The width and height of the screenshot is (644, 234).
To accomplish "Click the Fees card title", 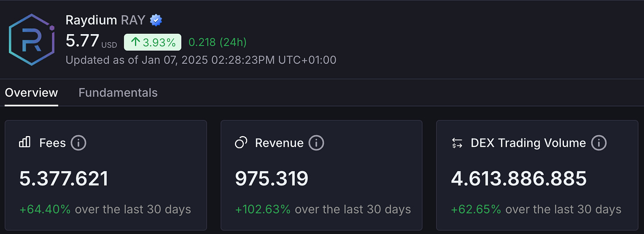I will [x=52, y=143].
